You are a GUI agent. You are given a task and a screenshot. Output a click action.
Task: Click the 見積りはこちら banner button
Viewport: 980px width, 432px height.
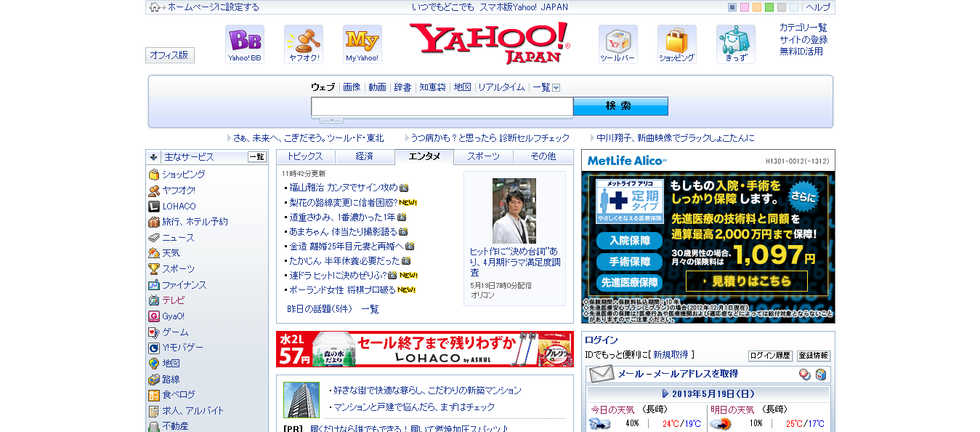point(746,281)
